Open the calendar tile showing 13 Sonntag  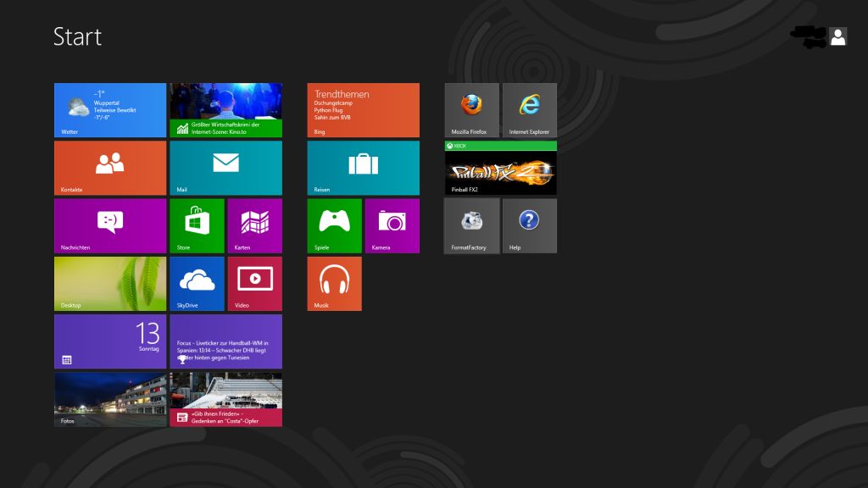(110, 341)
